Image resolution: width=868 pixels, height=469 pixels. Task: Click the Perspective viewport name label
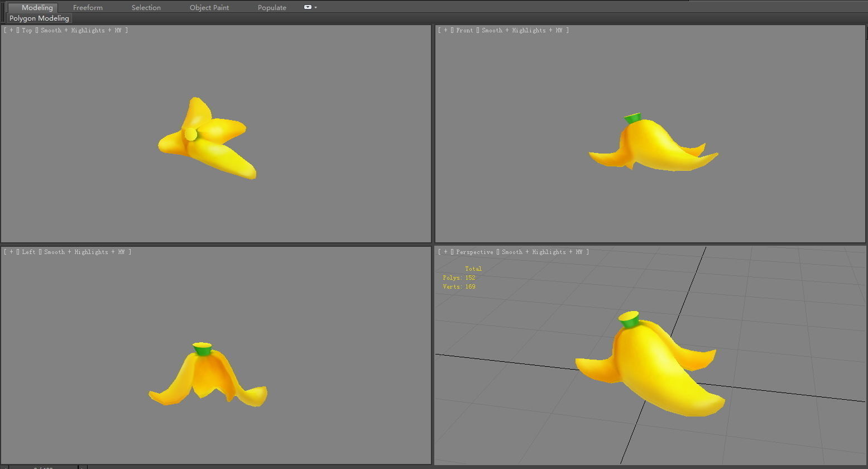tap(474, 252)
